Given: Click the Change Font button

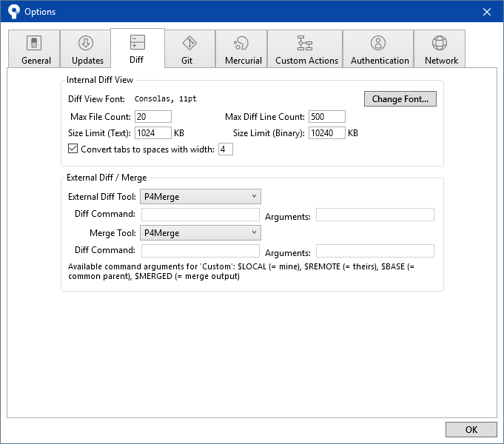Looking at the screenshot, I should [400, 99].
